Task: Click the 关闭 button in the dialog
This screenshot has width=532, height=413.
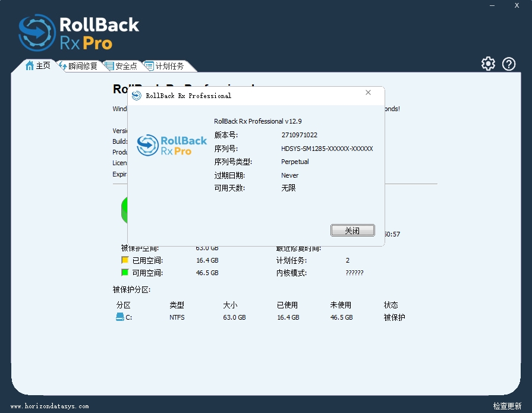Action: pos(352,230)
